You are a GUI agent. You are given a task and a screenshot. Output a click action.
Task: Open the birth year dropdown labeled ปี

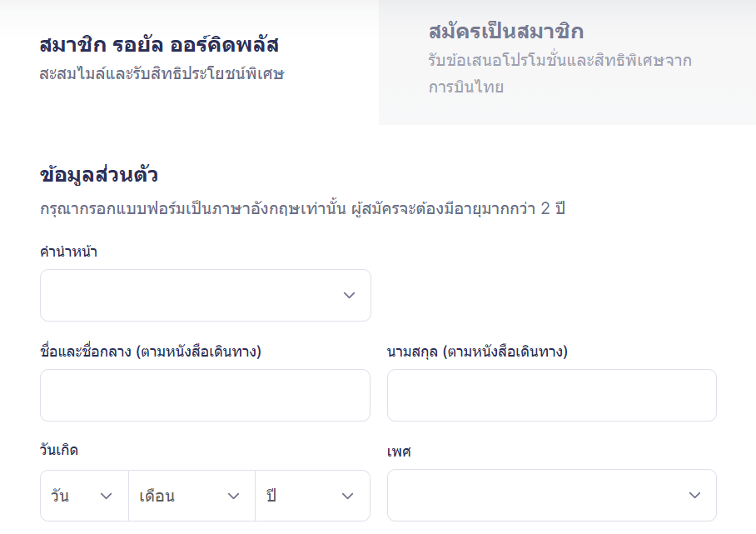click(313, 496)
